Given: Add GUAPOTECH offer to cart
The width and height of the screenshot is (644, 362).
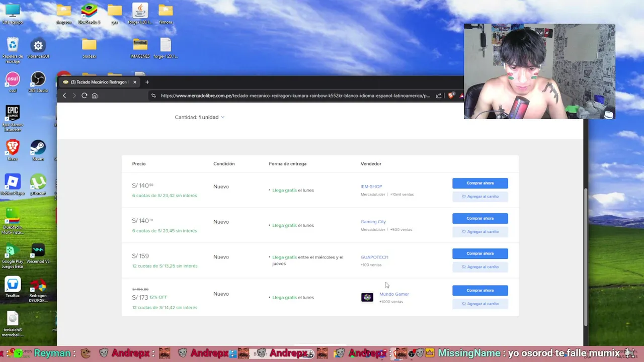Looking at the screenshot, I should [x=480, y=267].
